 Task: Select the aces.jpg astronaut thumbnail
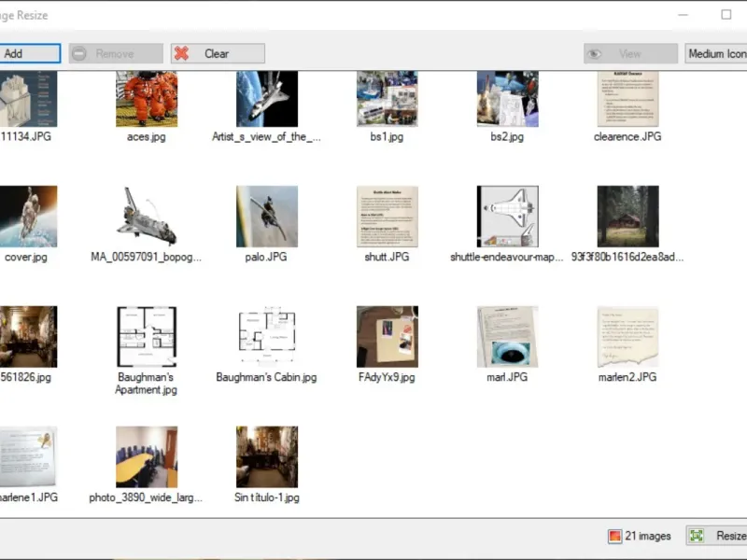[147, 99]
